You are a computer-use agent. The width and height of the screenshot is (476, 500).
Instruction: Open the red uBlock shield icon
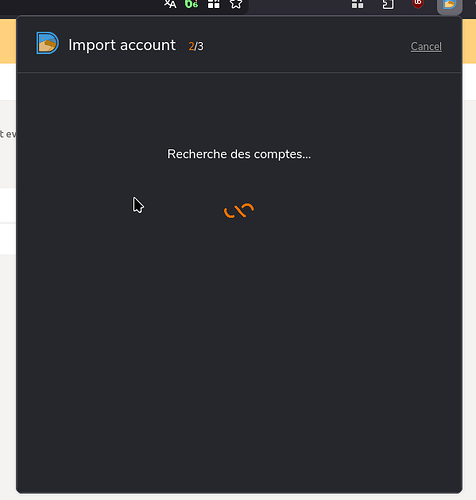418,3
